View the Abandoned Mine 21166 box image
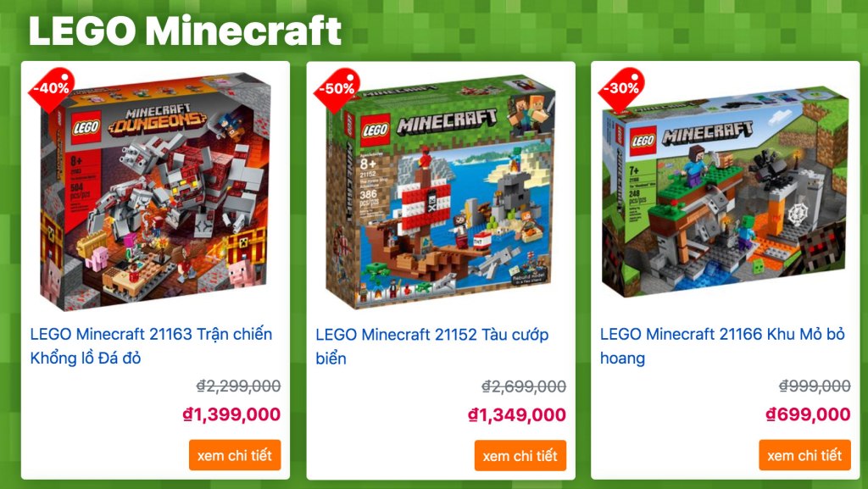Image resolution: width=868 pixels, height=489 pixels. (726, 192)
